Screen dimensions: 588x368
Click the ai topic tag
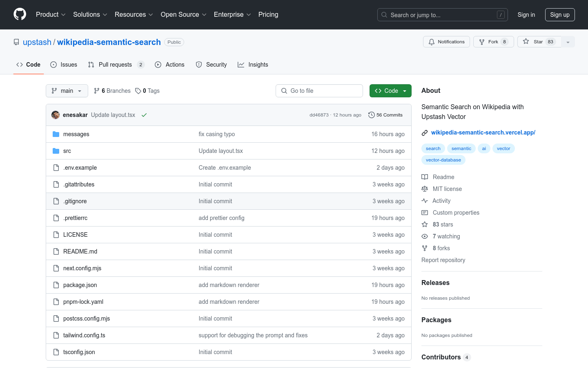pos(484,148)
